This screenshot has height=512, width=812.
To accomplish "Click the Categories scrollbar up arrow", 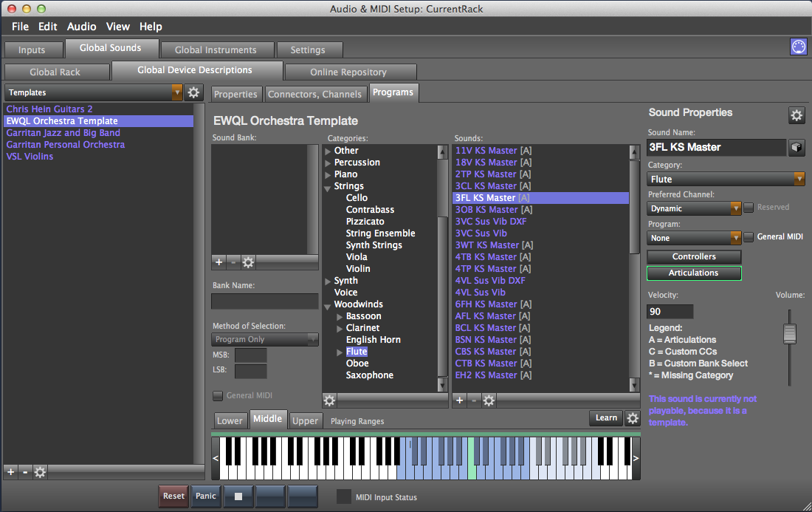I will coord(441,151).
